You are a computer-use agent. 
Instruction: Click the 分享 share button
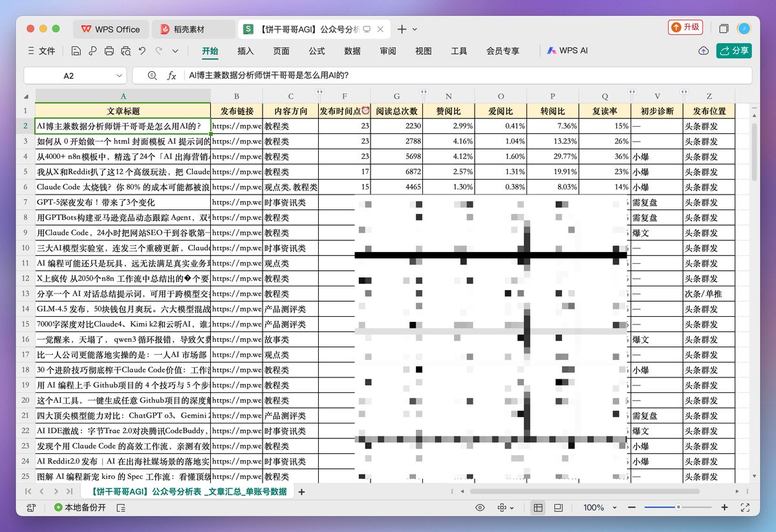(x=734, y=50)
